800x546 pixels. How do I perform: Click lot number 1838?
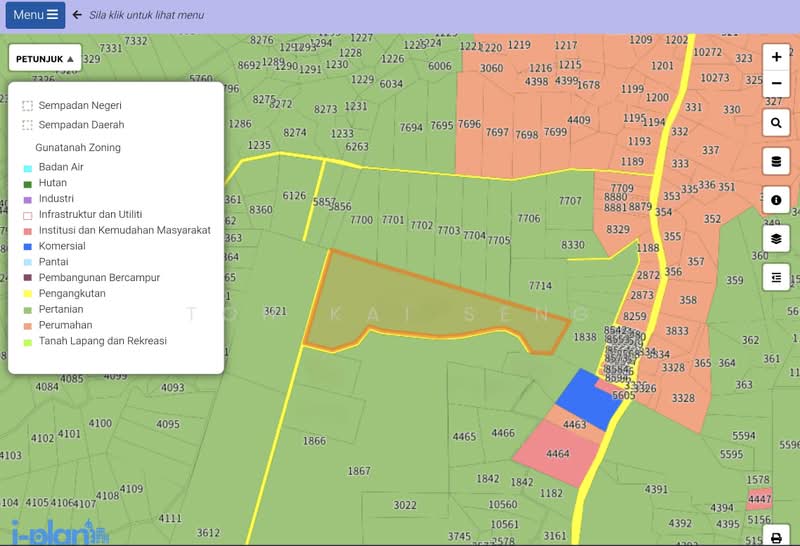pos(584,337)
